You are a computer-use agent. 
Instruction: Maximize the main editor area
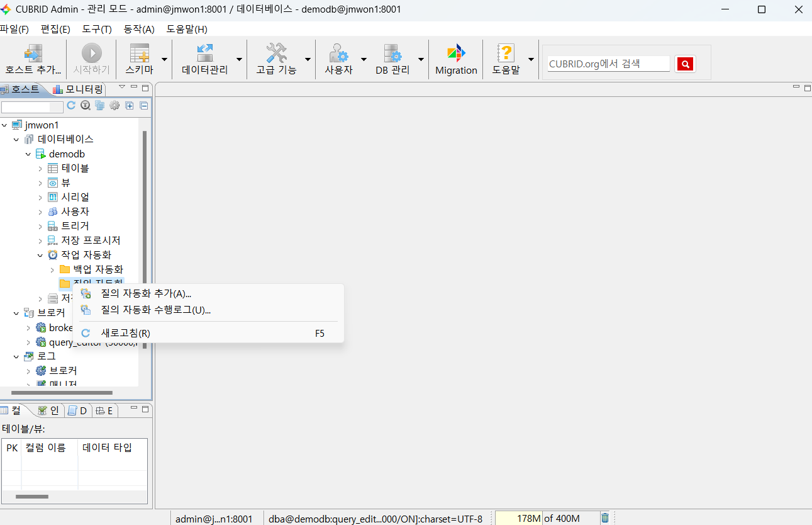pyautogui.click(x=808, y=88)
